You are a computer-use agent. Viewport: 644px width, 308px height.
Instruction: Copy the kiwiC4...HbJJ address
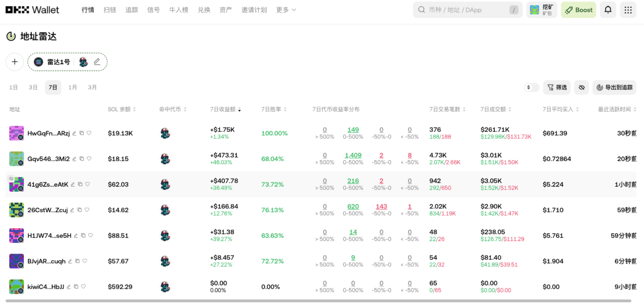76,287
